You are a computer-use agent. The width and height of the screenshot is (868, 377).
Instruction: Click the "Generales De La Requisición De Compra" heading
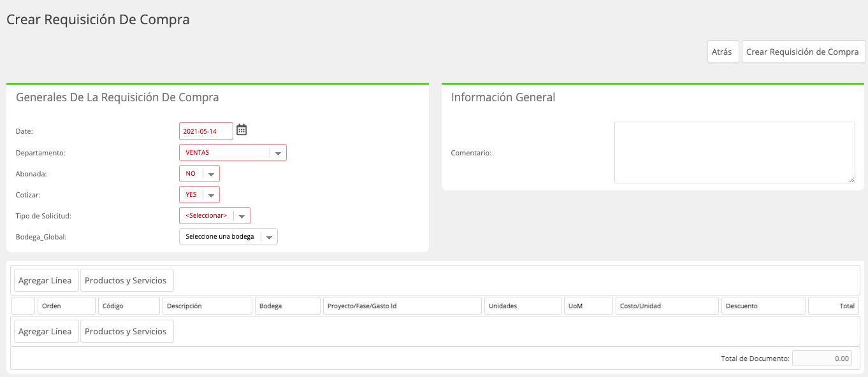(x=117, y=97)
